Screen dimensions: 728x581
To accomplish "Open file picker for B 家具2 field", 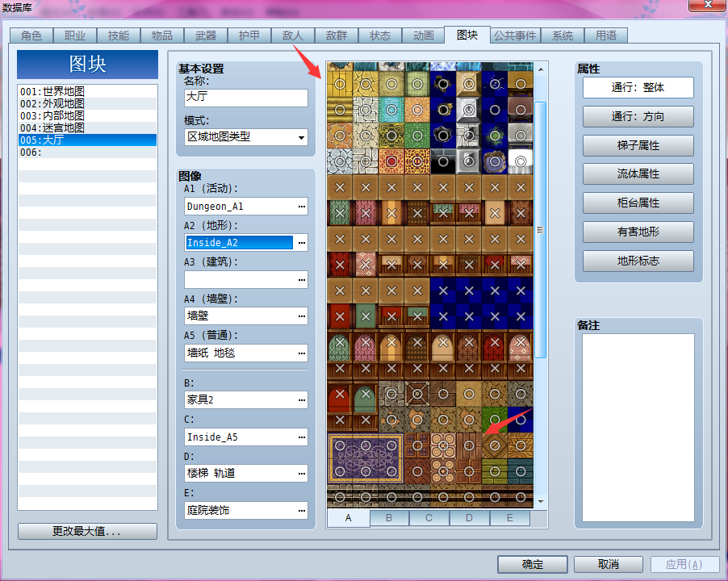I will (x=302, y=399).
